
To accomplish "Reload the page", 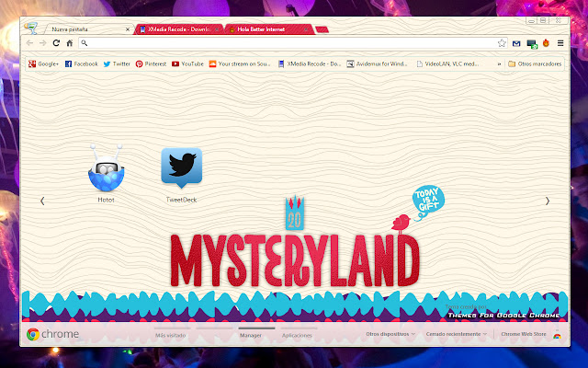I will (x=56, y=43).
